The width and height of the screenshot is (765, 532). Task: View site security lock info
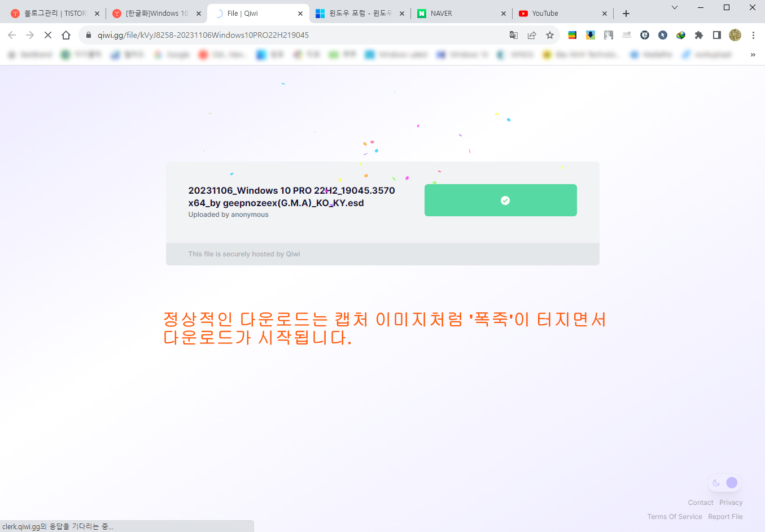89,35
